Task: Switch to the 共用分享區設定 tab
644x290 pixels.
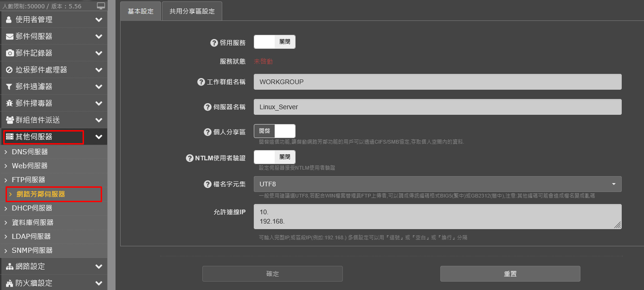Action: coord(192,11)
